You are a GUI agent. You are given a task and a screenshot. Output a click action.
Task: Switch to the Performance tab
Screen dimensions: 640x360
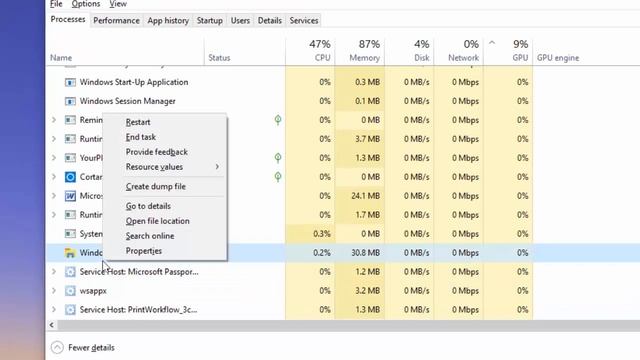[116, 20]
